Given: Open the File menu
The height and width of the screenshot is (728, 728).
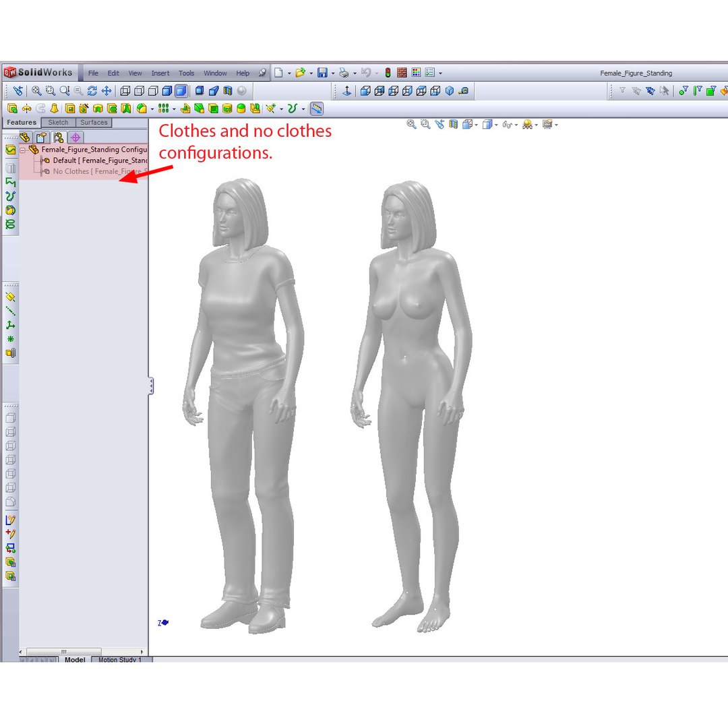Looking at the screenshot, I should 93,73.
